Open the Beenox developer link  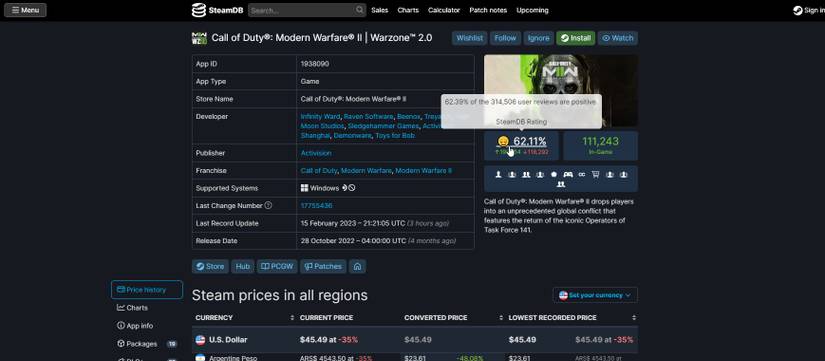[x=409, y=116]
